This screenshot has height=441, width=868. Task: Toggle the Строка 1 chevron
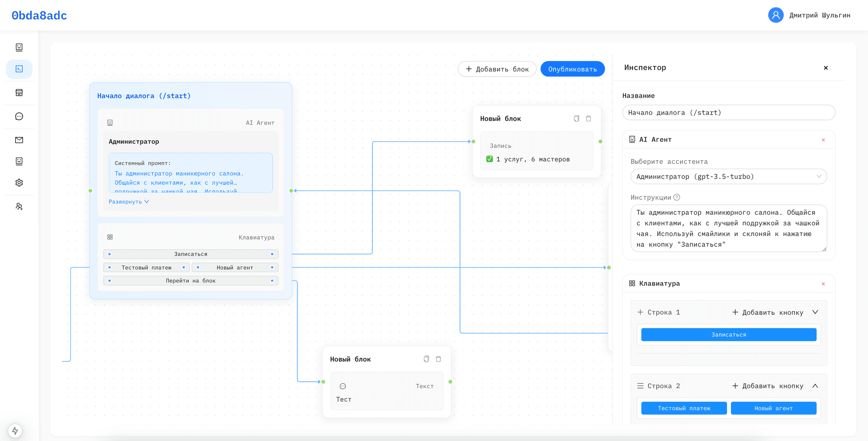(x=815, y=312)
